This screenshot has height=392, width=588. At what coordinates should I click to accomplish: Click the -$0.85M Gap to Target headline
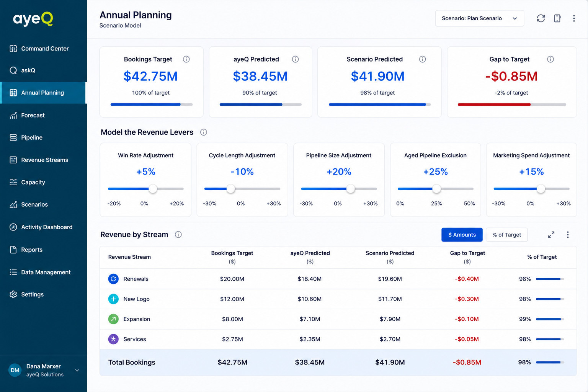511,76
